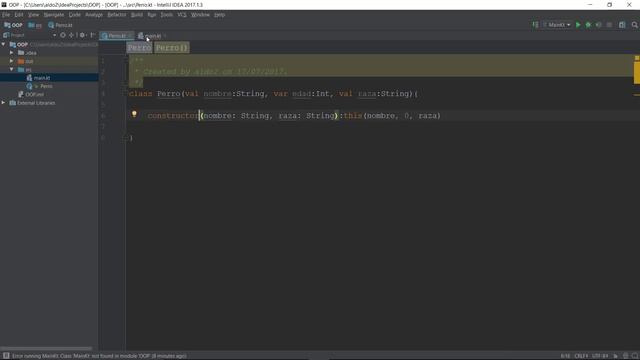Click the CRLF line separator indicator
Image resolution: width=640 pixels, height=360 pixels.
click(581, 356)
